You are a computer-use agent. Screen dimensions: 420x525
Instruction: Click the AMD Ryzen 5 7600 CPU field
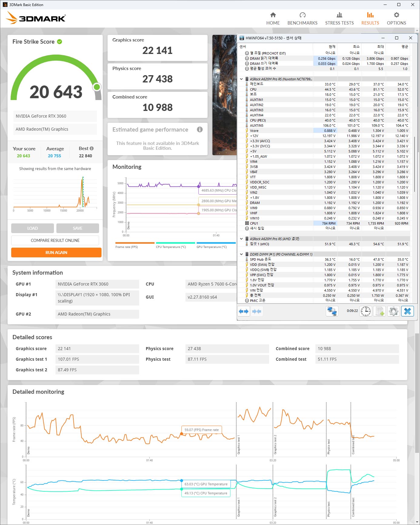(x=211, y=284)
